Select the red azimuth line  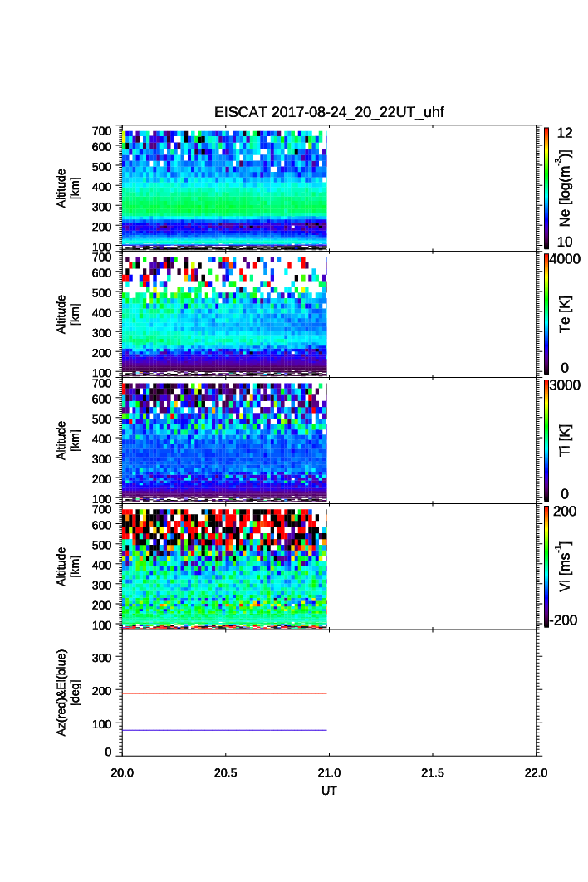pyautogui.click(x=224, y=693)
